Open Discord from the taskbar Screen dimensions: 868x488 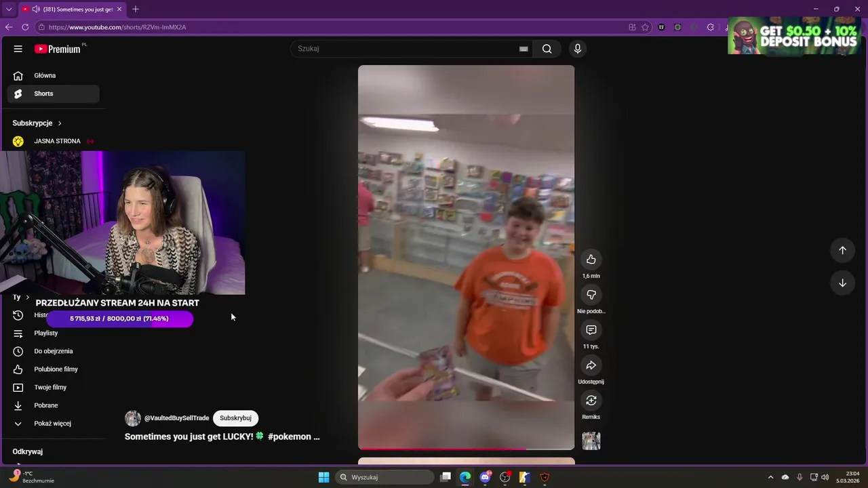click(x=485, y=477)
